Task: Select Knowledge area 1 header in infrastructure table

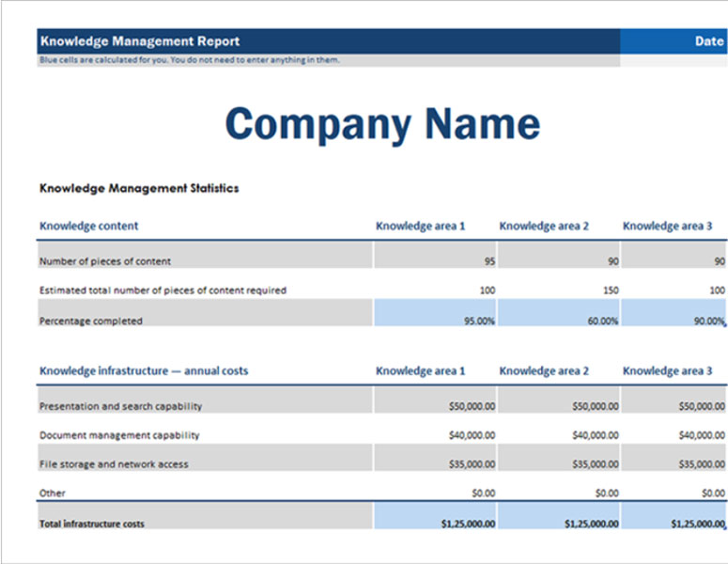Action: coord(420,370)
